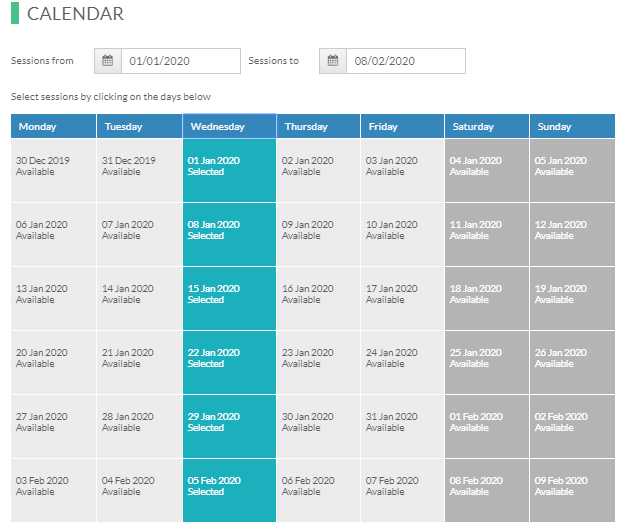Choose the 17 Jan 2020 session
Viewport: 624px width, 527px height.
402,299
